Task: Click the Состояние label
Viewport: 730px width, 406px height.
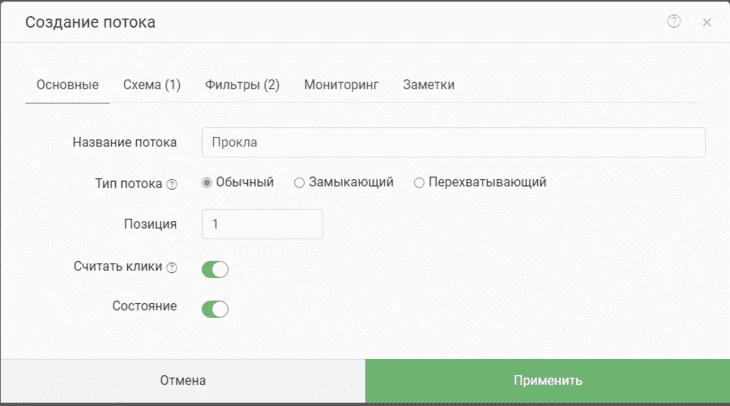Action: pyautogui.click(x=144, y=306)
